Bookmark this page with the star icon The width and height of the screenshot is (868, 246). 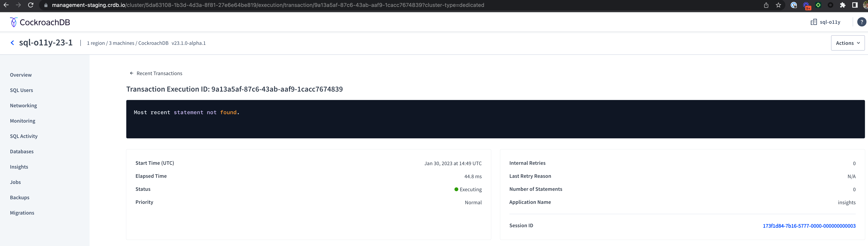(x=778, y=5)
